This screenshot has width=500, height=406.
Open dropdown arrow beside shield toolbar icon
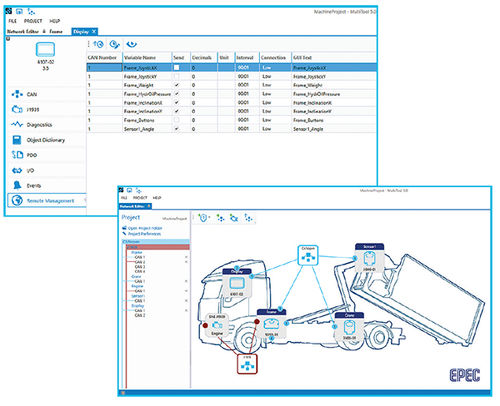tap(210, 218)
